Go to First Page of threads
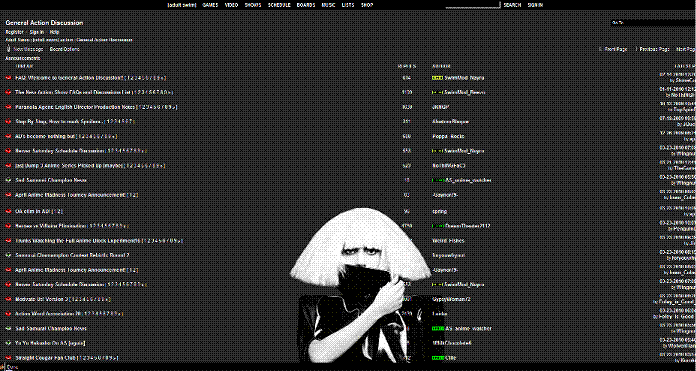This screenshot has height=371, width=696. pyautogui.click(x=616, y=49)
